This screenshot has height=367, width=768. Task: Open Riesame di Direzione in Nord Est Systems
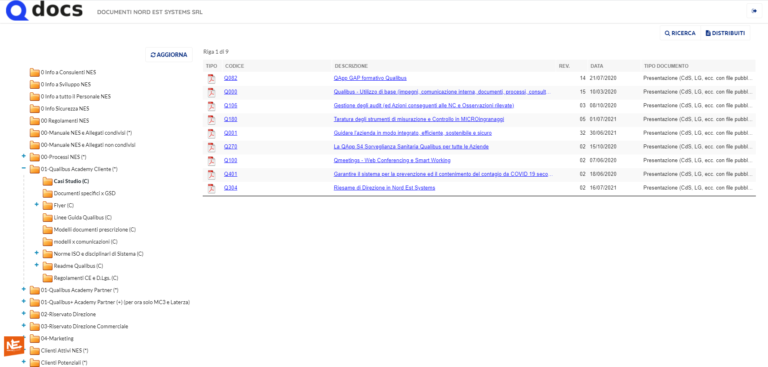pos(384,188)
